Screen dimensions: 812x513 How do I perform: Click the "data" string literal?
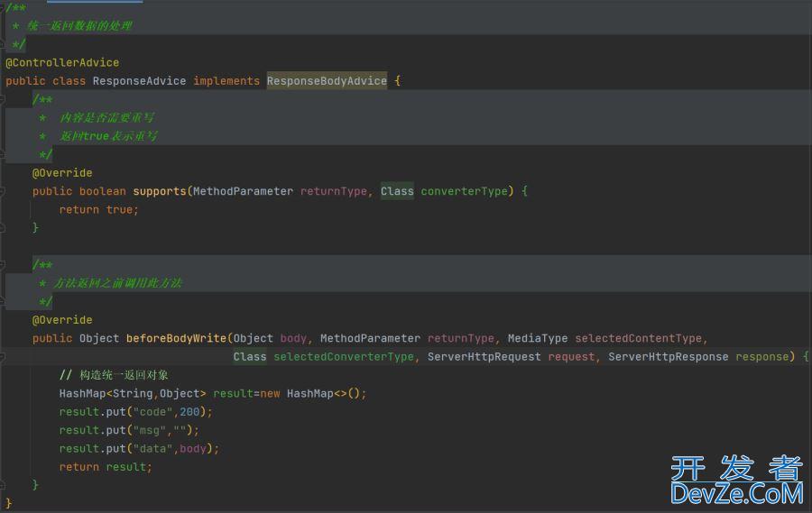coord(152,449)
